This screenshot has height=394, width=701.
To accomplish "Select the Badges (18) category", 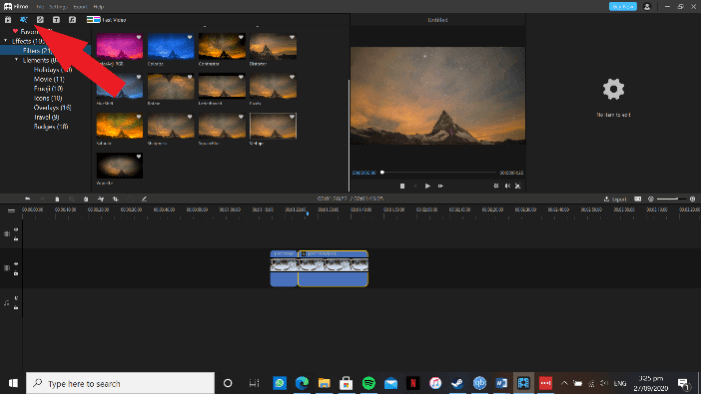I will (x=51, y=127).
